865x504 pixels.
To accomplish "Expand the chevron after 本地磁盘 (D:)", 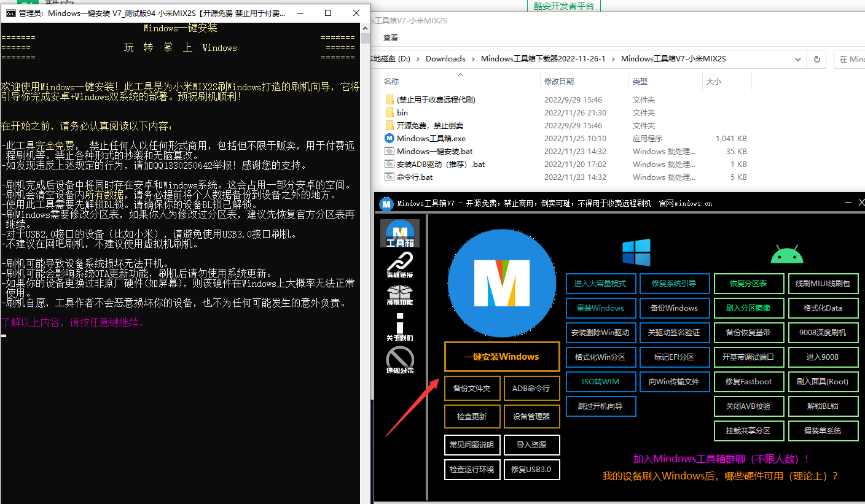I will (418, 59).
